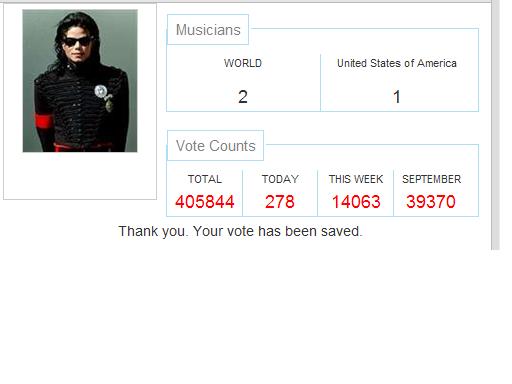Click the WORLD rank label
The image size is (512, 384).
243,63
